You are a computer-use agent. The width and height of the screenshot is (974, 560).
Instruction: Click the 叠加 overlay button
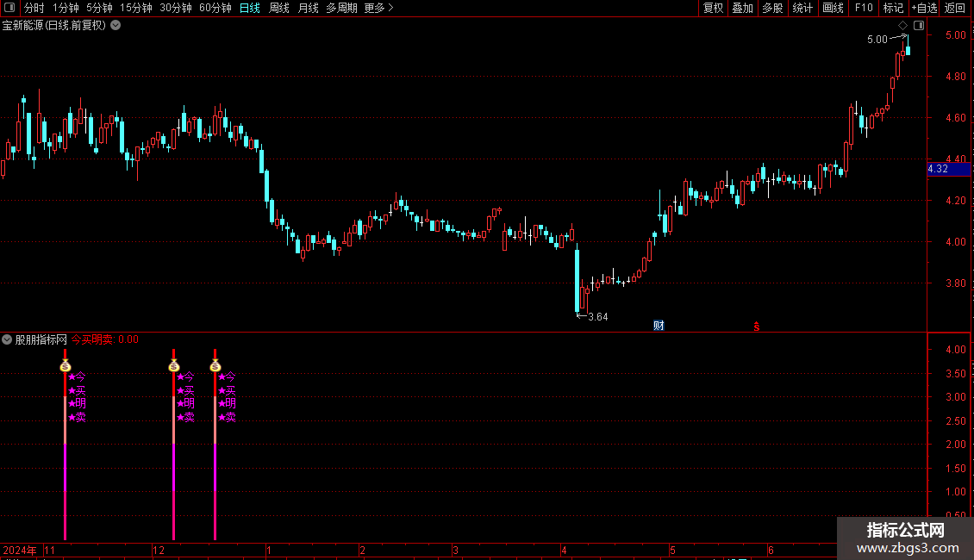(742, 8)
